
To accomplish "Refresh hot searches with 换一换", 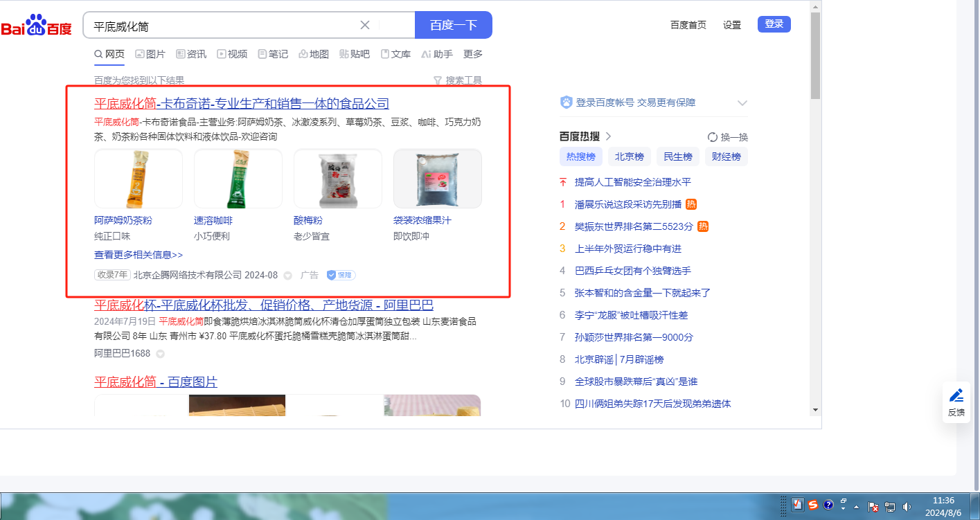I will pyautogui.click(x=728, y=137).
